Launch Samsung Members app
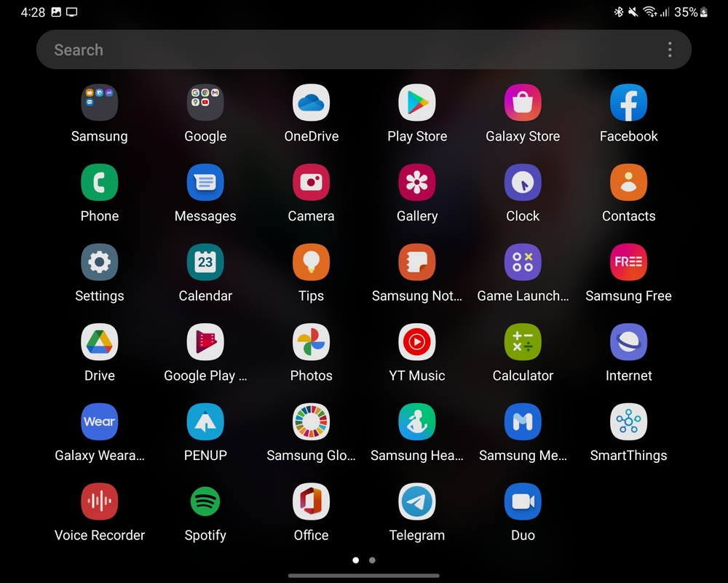 [523, 422]
